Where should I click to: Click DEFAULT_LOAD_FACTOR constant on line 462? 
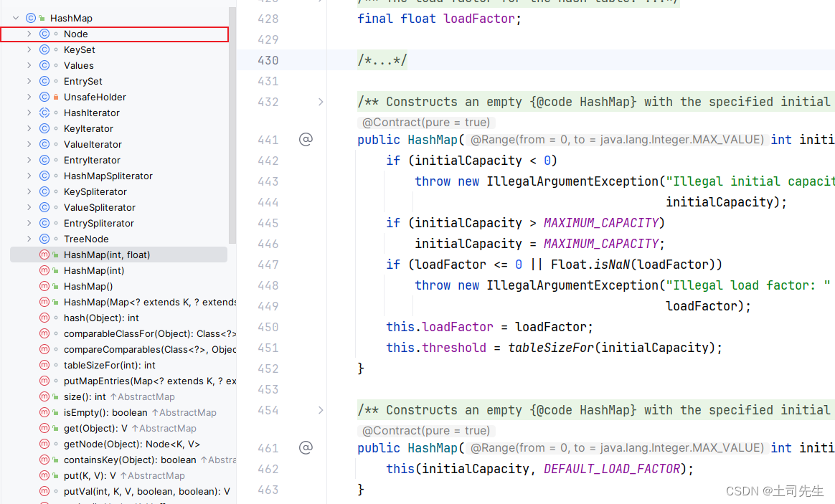(612, 469)
